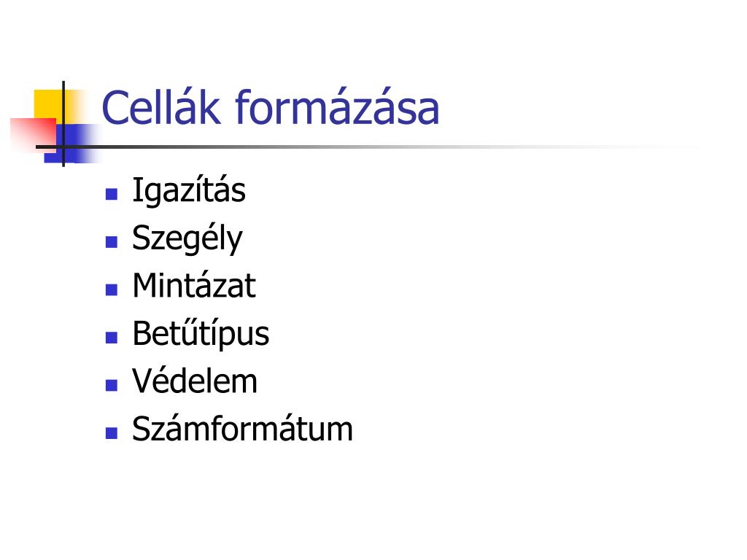Click the word formázása in the title
The width and height of the screenshot is (747, 560).
pyautogui.click(x=337, y=107)
